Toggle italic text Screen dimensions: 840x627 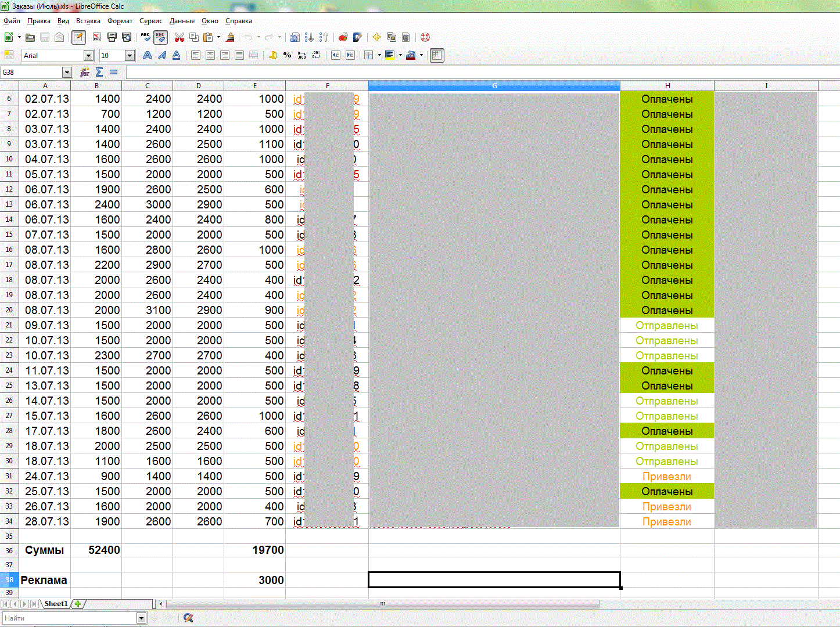(162, 55)
